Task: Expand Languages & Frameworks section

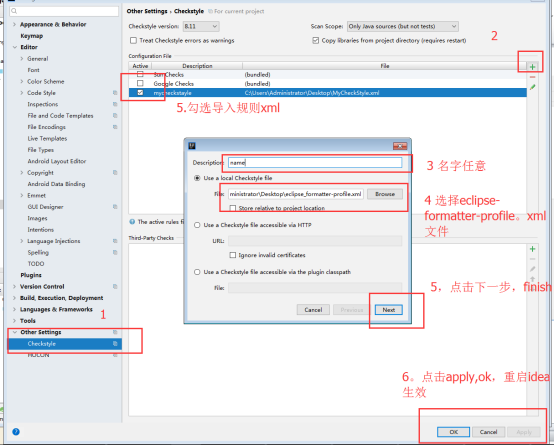Action: pyautogui.click(x=14, y=309)
